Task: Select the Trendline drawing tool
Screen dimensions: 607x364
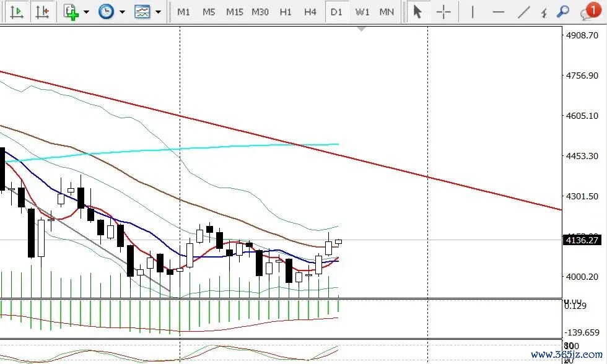Action: pos(524,12)
